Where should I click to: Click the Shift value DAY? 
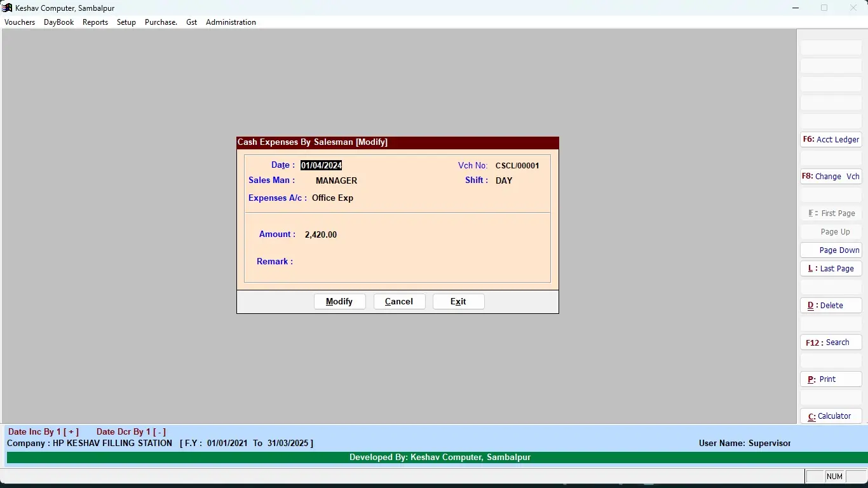point(504,181)
